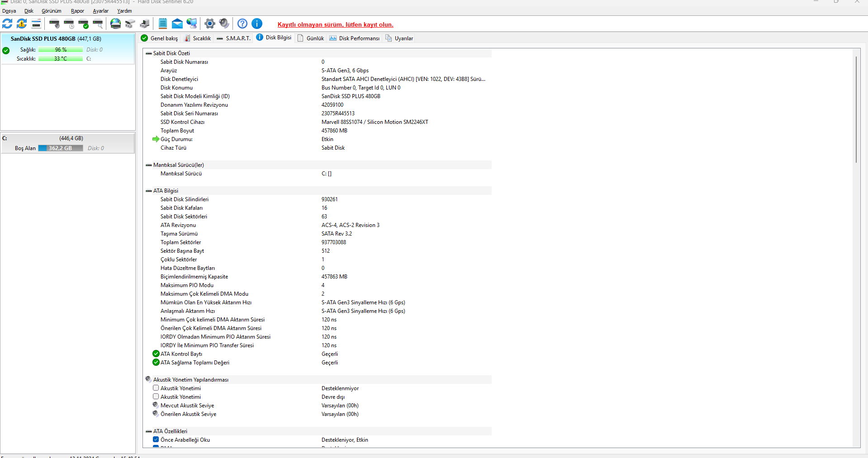
Task: Click the speaker sound toolbar icon
Action: [224, 24]
